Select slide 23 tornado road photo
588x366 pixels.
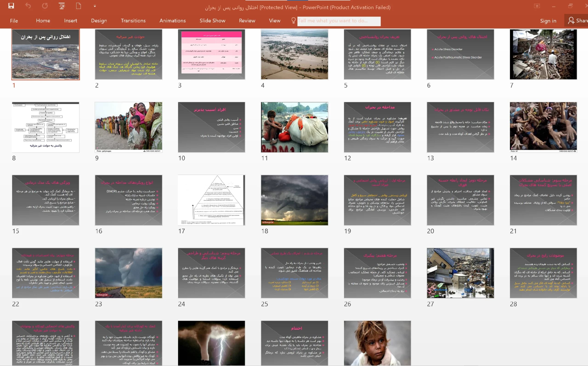[128, 273]
